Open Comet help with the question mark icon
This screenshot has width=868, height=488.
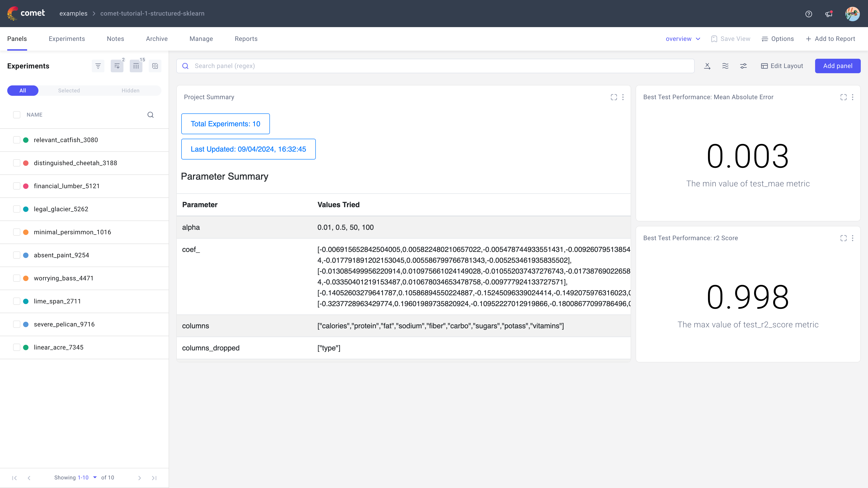coord(809,14)
